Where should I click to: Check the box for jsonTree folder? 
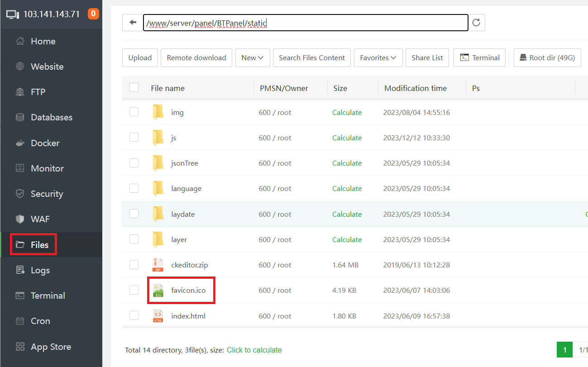[134, 163]
